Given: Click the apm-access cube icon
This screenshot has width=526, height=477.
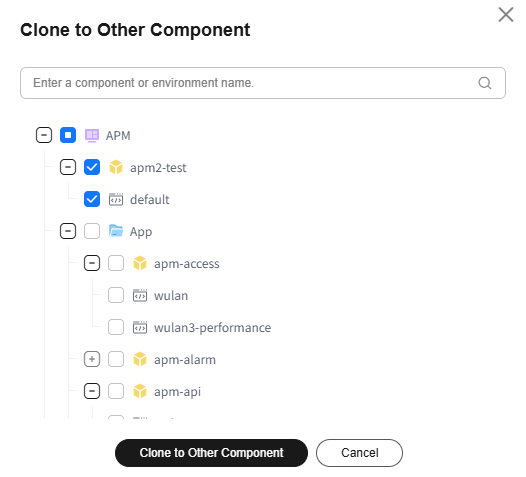Looking at the screenshot, I should [x=140, y=263].
